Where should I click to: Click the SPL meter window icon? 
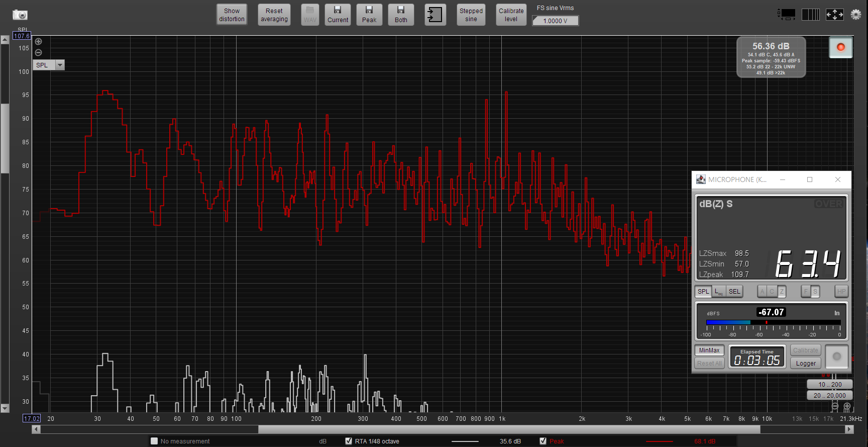701,180
